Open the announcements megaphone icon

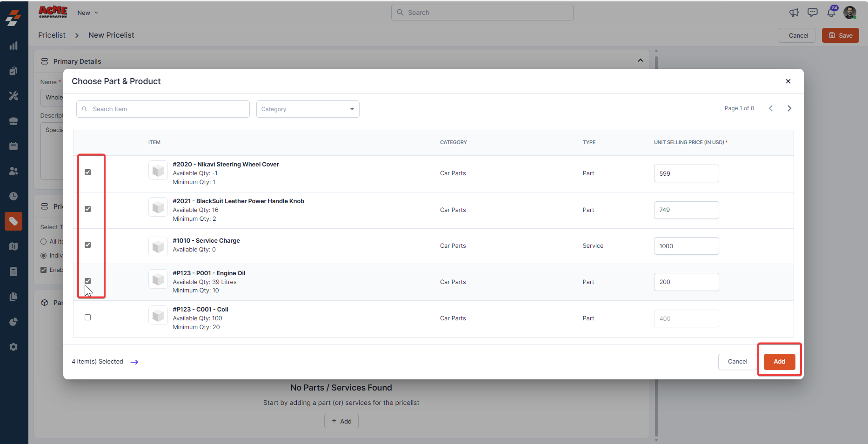(x=794, y=13)
